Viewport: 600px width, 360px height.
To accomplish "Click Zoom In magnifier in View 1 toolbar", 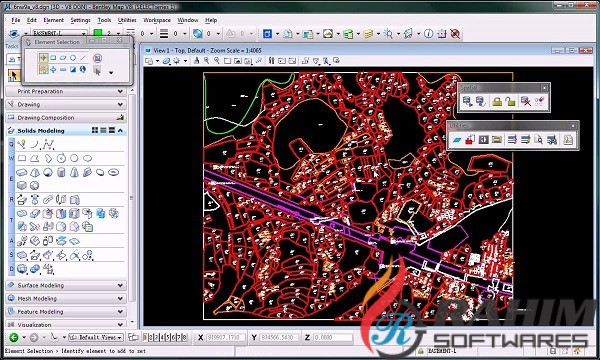I will 207,60.
